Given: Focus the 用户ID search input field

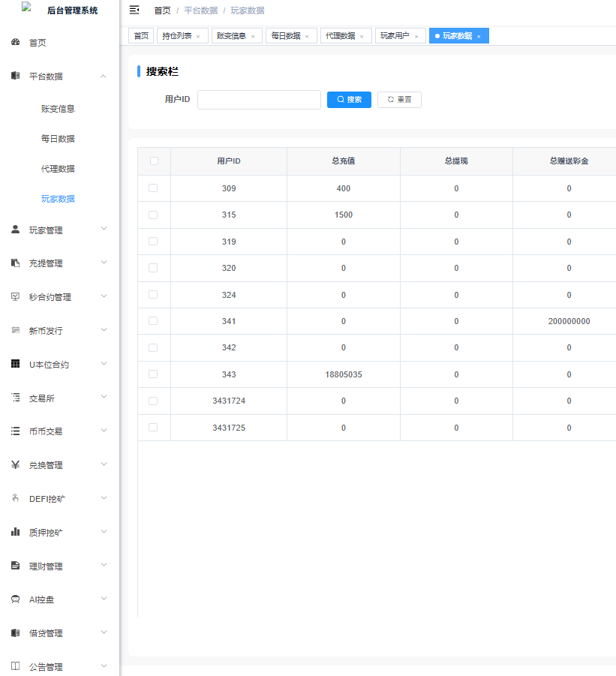Looking at the screenshot, I should 259,100.
